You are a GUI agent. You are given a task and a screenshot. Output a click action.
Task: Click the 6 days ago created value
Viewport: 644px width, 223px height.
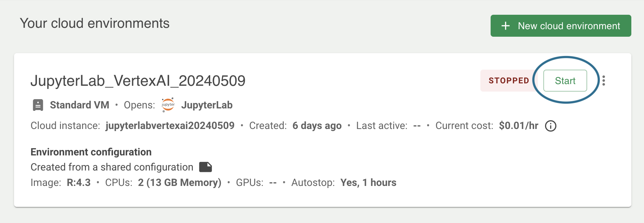coord(317,126)
